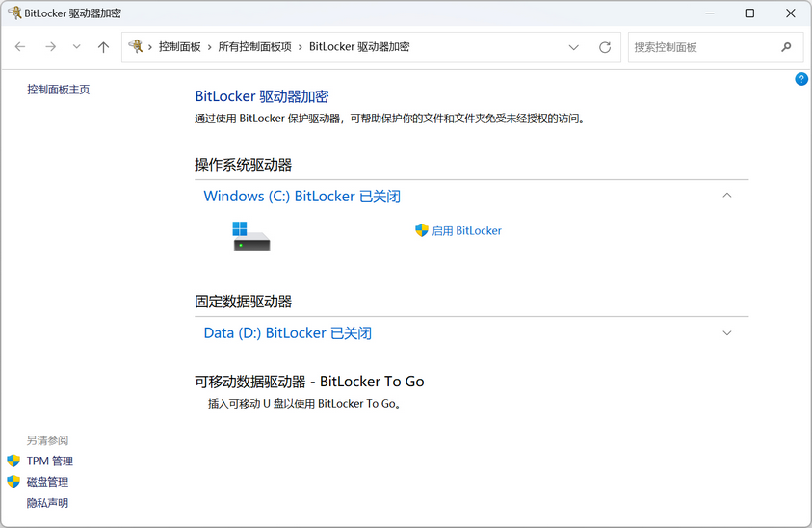812x528 pixels.
Task: Open 磁盘管理 link
Action: 47,482
